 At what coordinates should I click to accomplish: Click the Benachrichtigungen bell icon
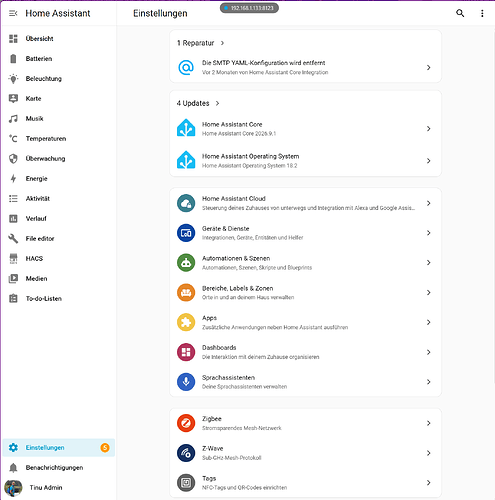tap(13, 468)
